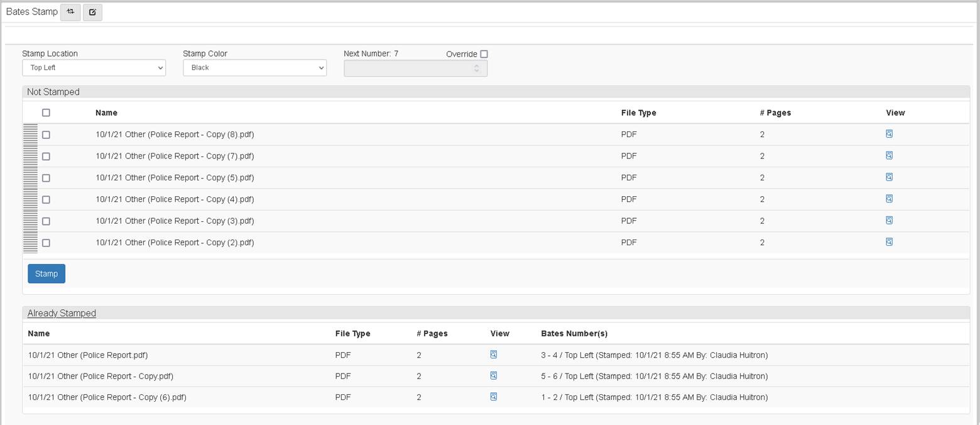The image size is (980, 425).
Task: Check the select-all box in Not Stamped header
Action: pos(46,113)
